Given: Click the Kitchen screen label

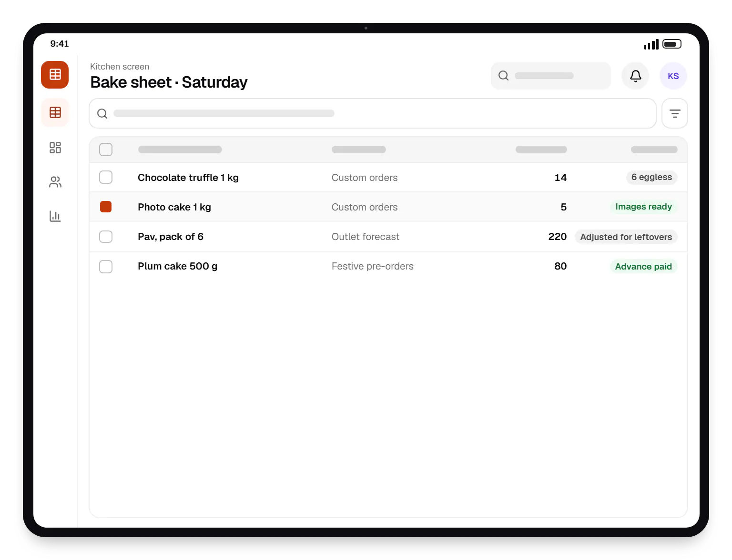Looking at the screenshot, I should click(x=120, y=67).
